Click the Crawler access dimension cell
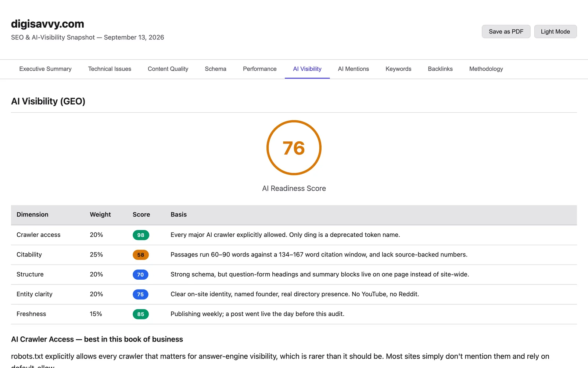This screenshot has width=588, height=368. pyautogui.click(x=39, y=235)
